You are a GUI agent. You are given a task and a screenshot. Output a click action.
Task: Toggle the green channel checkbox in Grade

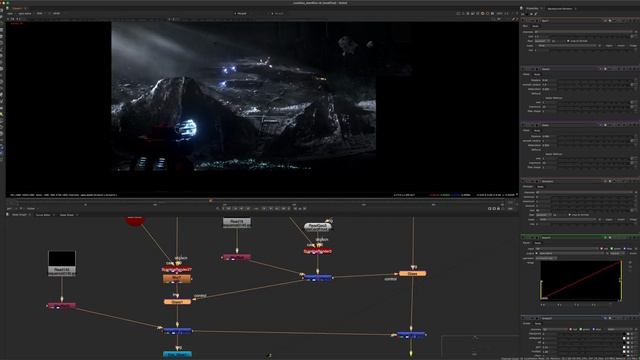coord(581,329)
